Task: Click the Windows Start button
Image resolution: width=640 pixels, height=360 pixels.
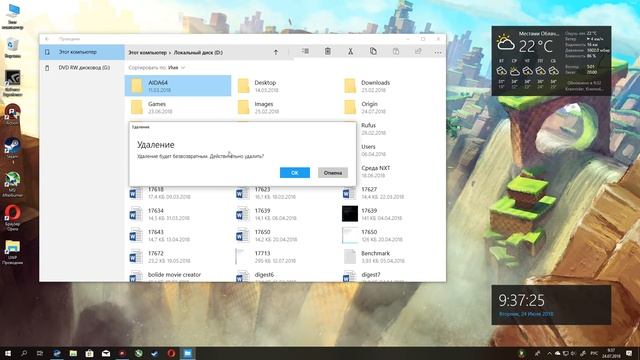Action: 8,353
